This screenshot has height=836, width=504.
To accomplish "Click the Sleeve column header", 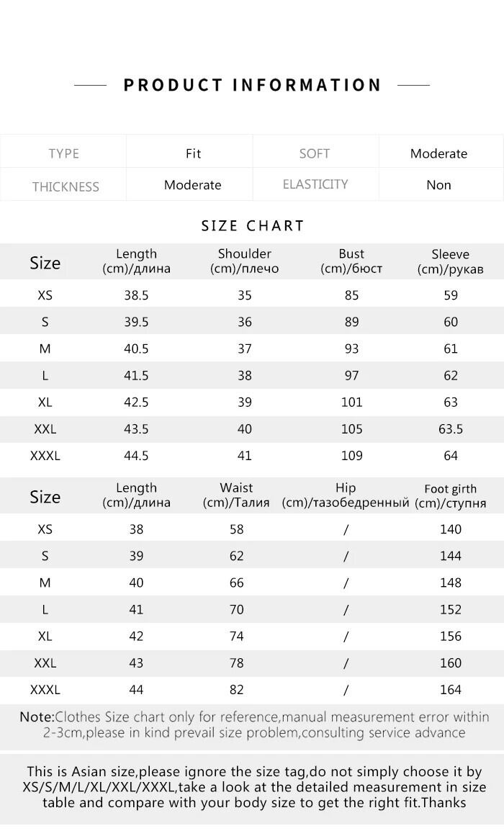I will click(450, 261).
